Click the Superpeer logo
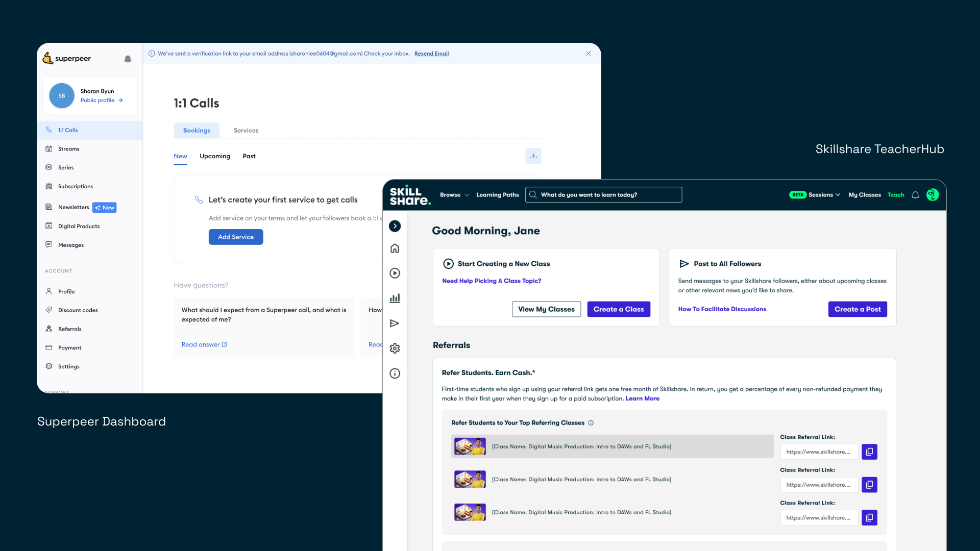 [x=67, y=59]
